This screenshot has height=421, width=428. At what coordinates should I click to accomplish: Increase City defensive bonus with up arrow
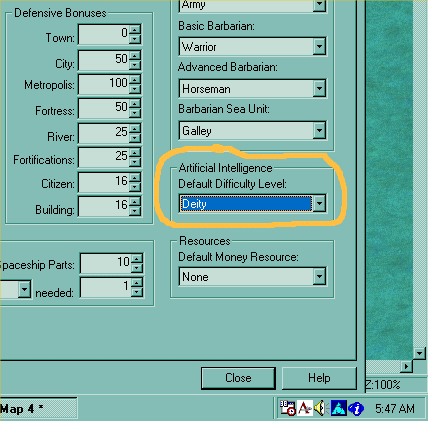point(135,55)
